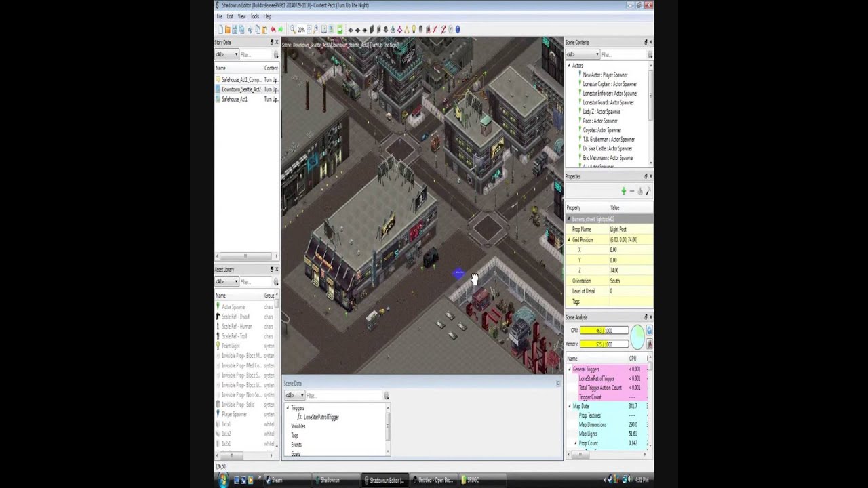868x488 pixels.
Task: Click the Asset Library filter field
Action: pyautogui.click(x=256, y=281)
